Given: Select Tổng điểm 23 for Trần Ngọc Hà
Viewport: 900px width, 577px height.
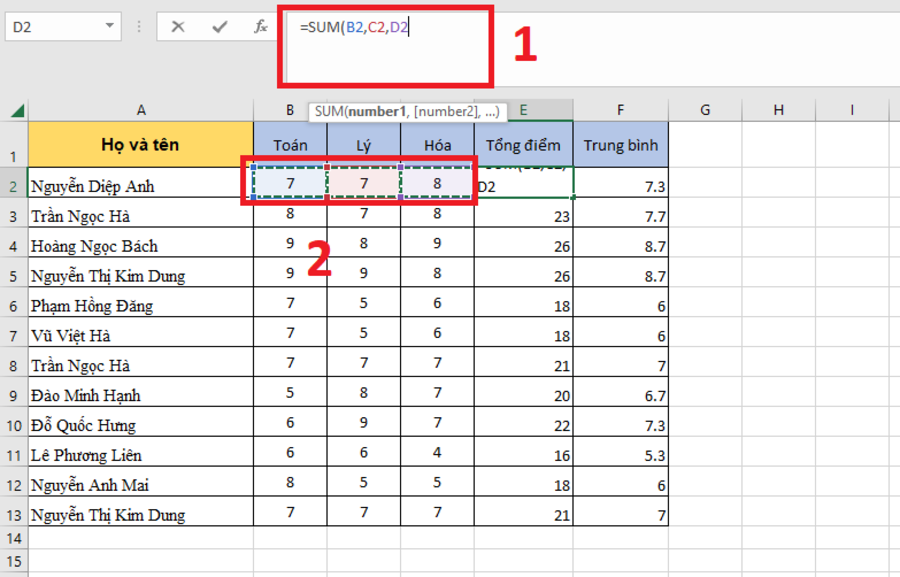Looking at the screenshot, I should pos(523,212).
